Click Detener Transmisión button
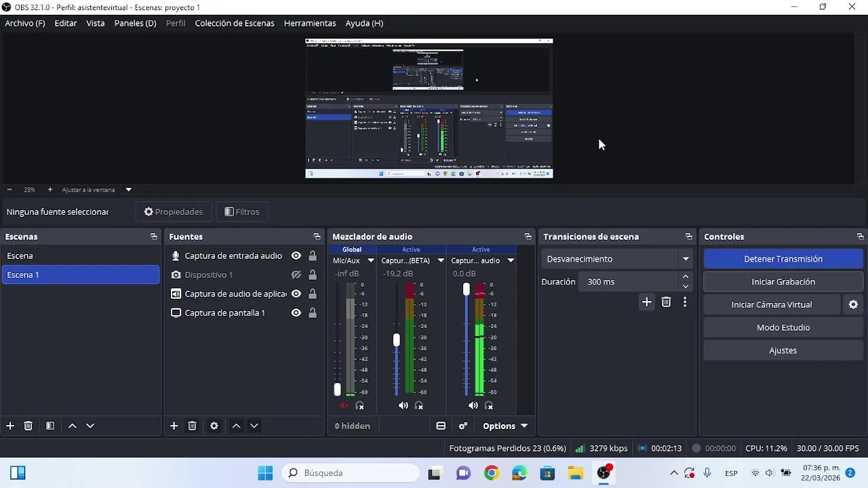This screenshot has width=868, height=488. pos(783,259)
